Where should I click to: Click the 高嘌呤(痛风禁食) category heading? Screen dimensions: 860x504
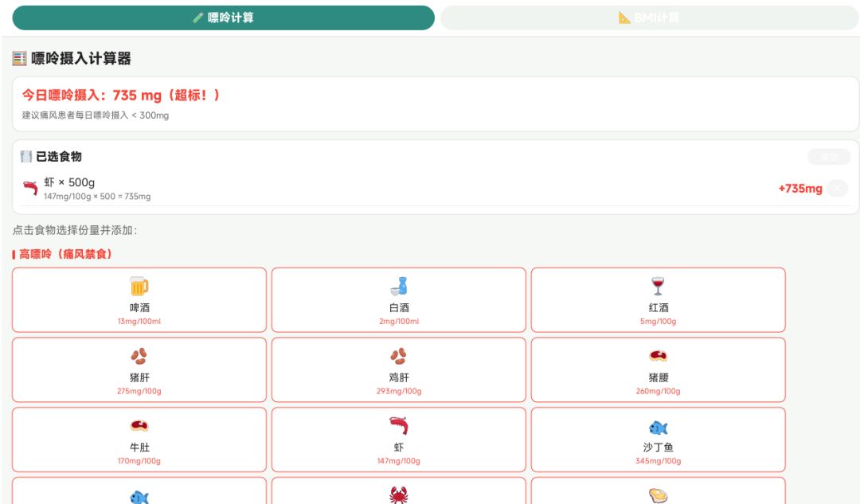[x=65, y=254]
